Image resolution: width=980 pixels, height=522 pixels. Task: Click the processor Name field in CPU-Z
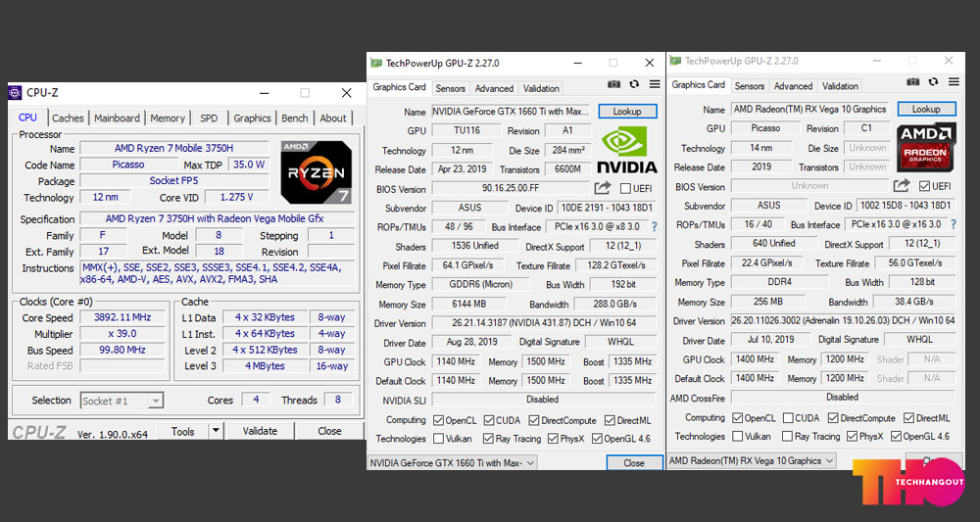click(x=173, y=149)
